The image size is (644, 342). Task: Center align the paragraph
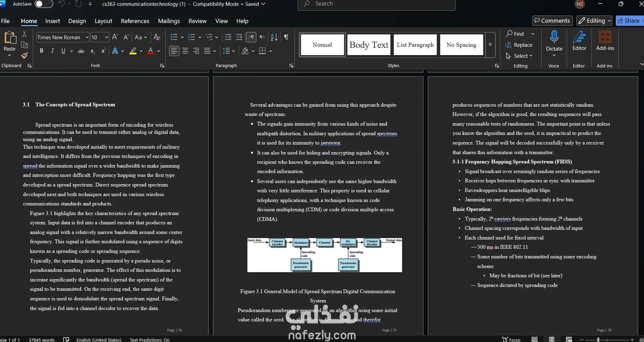pyautogui.click(x=185, y=51)
